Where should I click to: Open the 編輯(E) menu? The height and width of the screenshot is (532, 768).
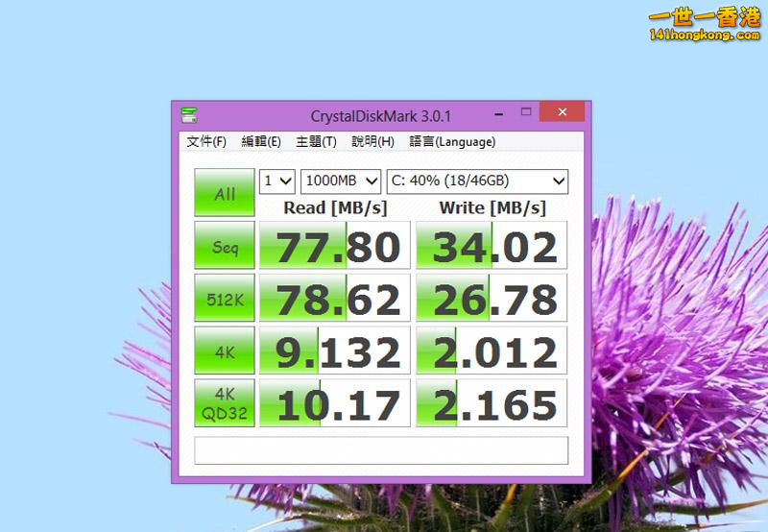point(261,141)
